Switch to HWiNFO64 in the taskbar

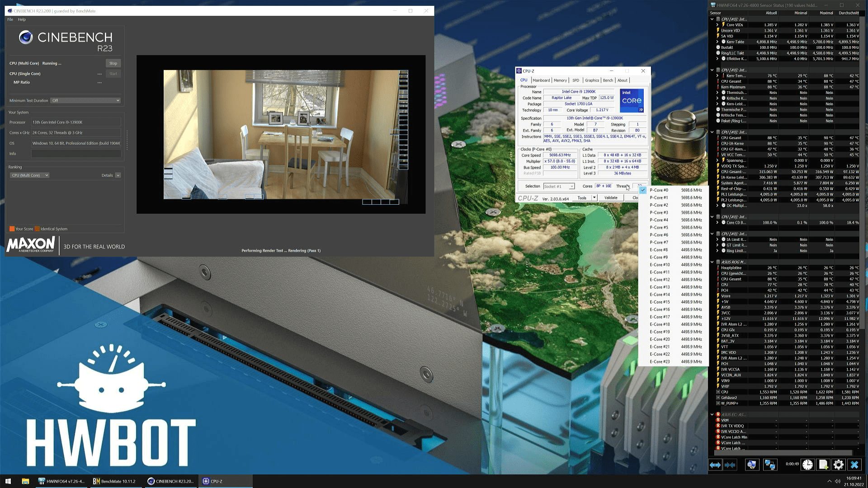click(x=61, y=481)
